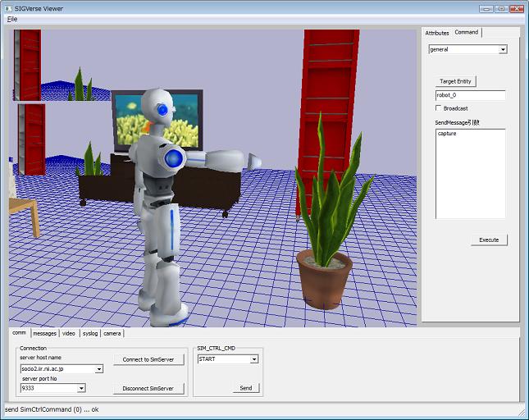Open the camera tab
529x420 pixels.
[x=112, y=333]
